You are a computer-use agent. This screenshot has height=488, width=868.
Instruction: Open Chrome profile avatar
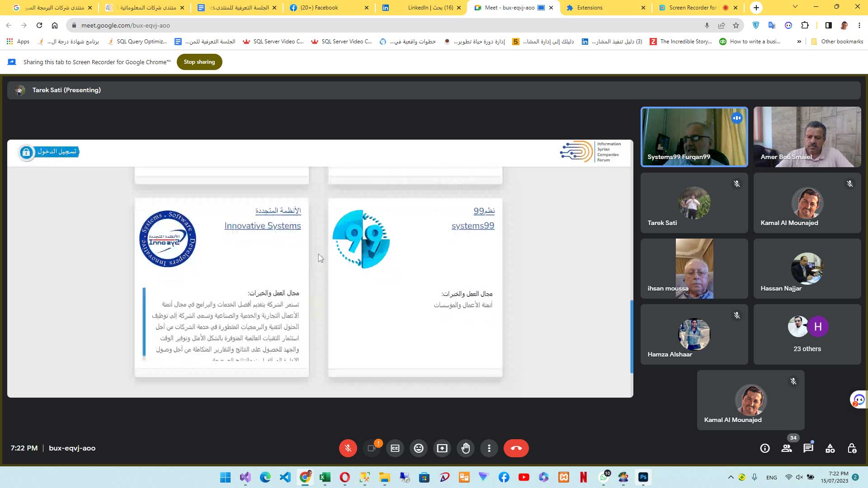pos(844,25)
